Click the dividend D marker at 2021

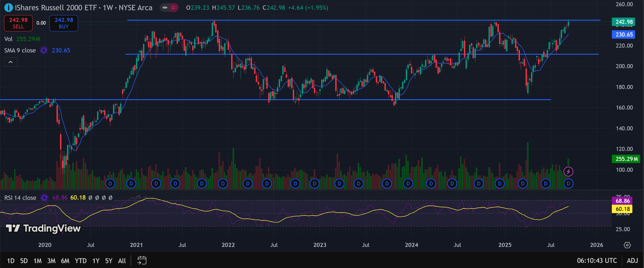coord(131,184)
